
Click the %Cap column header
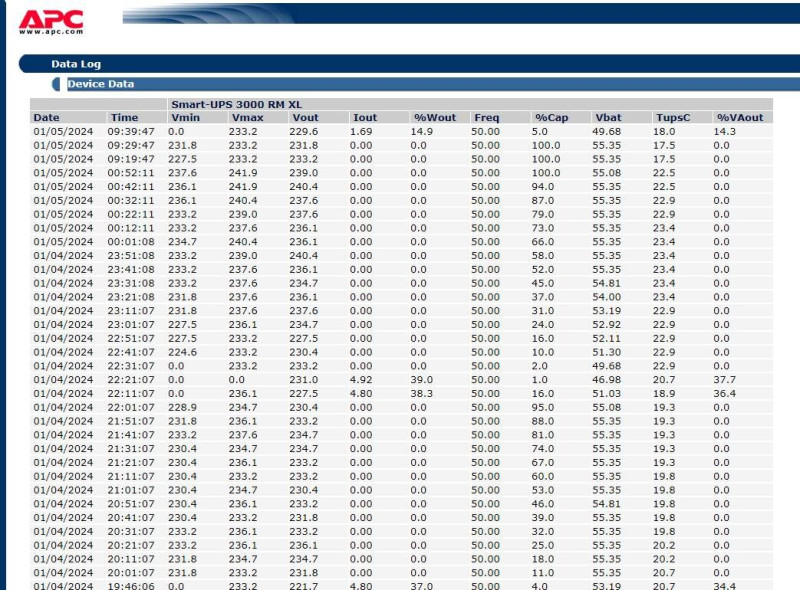552,117
